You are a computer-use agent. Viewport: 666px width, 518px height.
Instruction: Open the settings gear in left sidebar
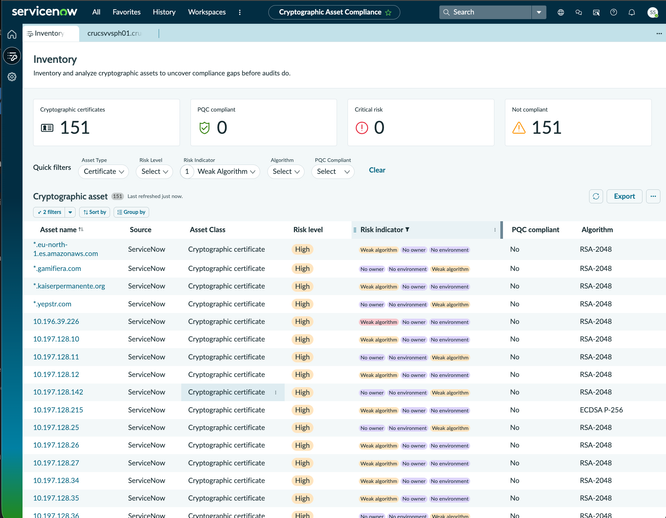tap(11, 77)
